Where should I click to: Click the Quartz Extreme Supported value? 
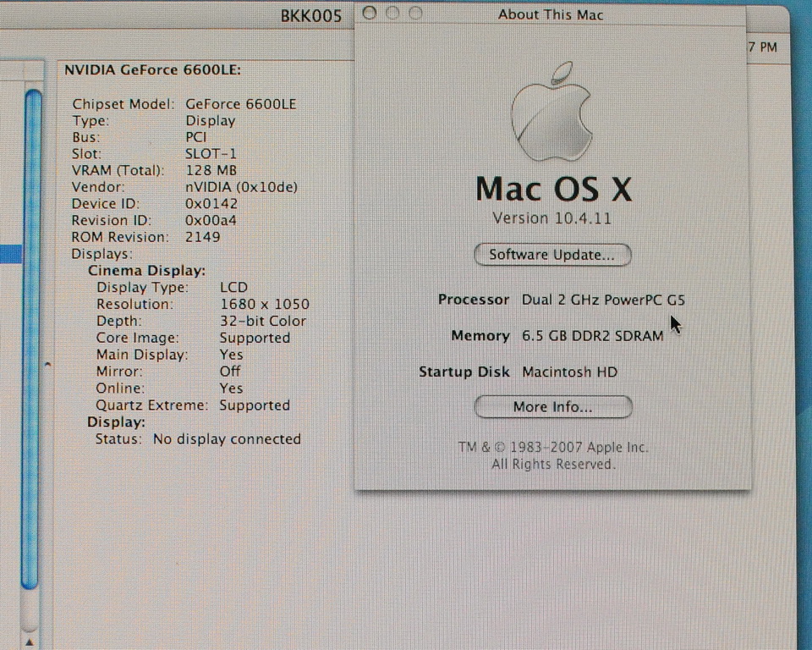[x=255, y=405]
